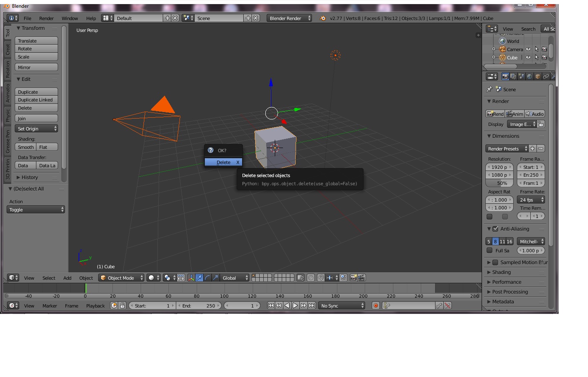Jump to the first frame
The width and height of the screenshot is (588, 377).
(271, 305)
